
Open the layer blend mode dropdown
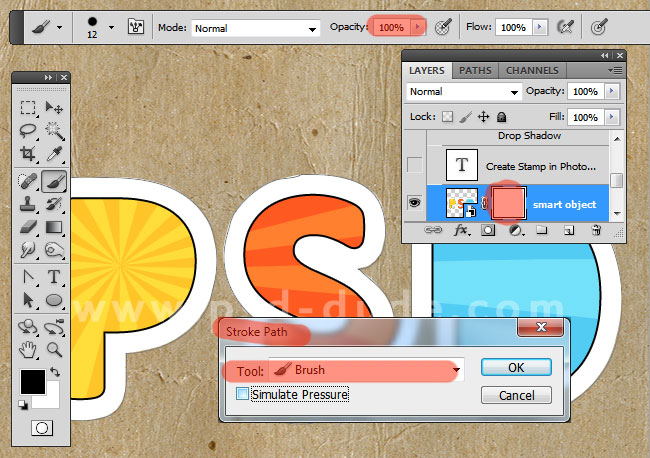tap(464, 92)
